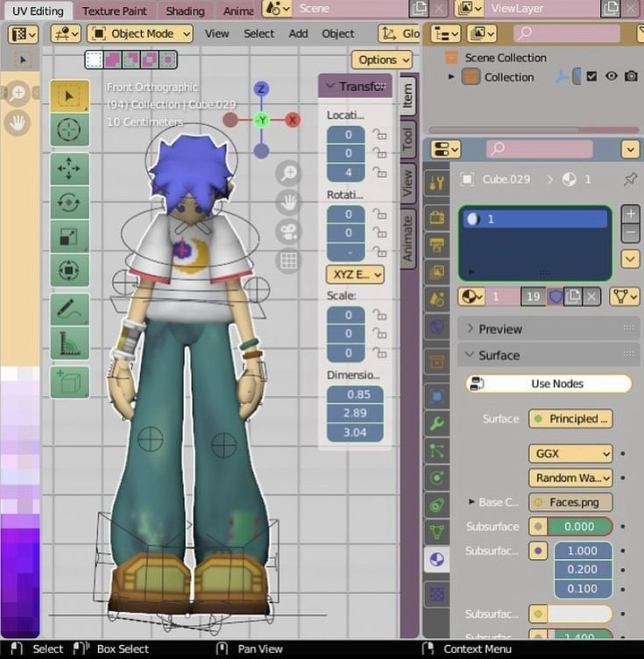
Task: Open the Object Mode dropdown
Action: [140, 34]
